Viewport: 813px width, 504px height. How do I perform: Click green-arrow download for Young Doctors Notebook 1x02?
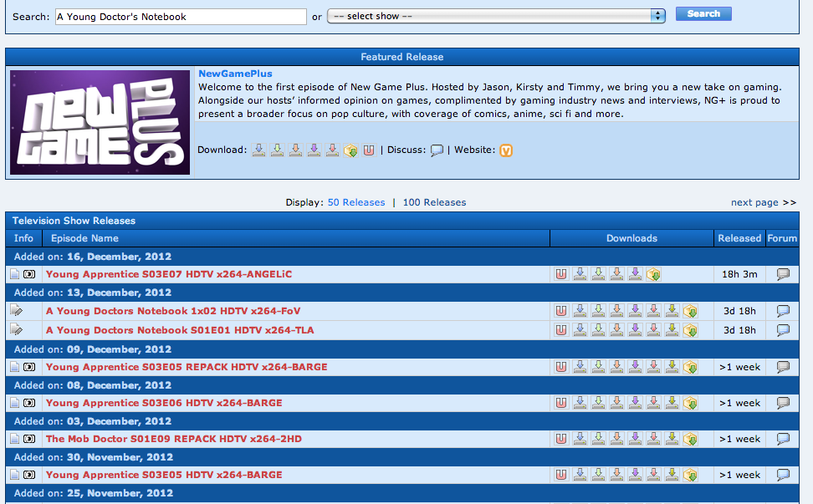click(598, 311)
